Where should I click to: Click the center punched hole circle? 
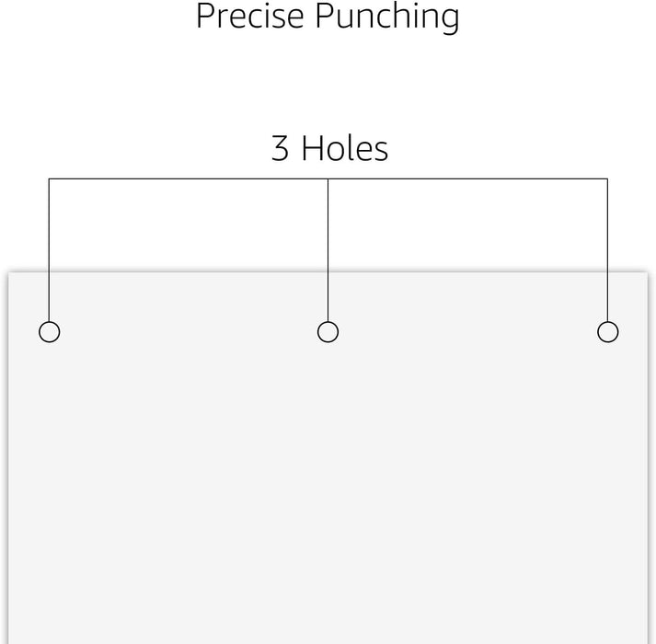pos(328,332)
